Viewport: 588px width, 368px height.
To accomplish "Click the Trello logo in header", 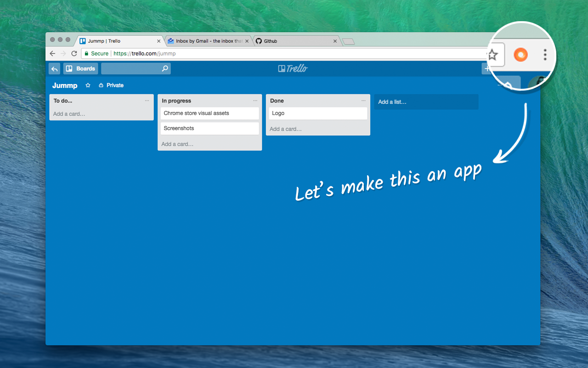I will coord(293,69).
